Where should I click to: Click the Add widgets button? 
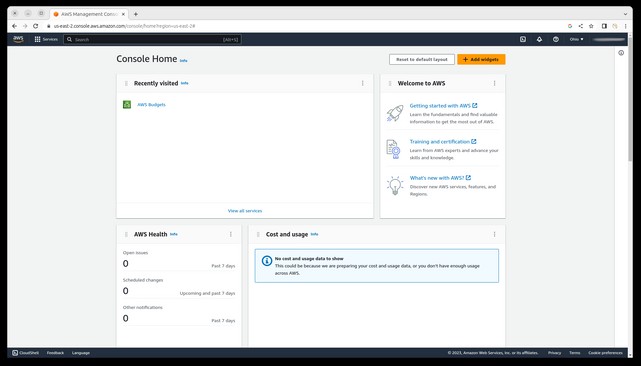[481, 59]
